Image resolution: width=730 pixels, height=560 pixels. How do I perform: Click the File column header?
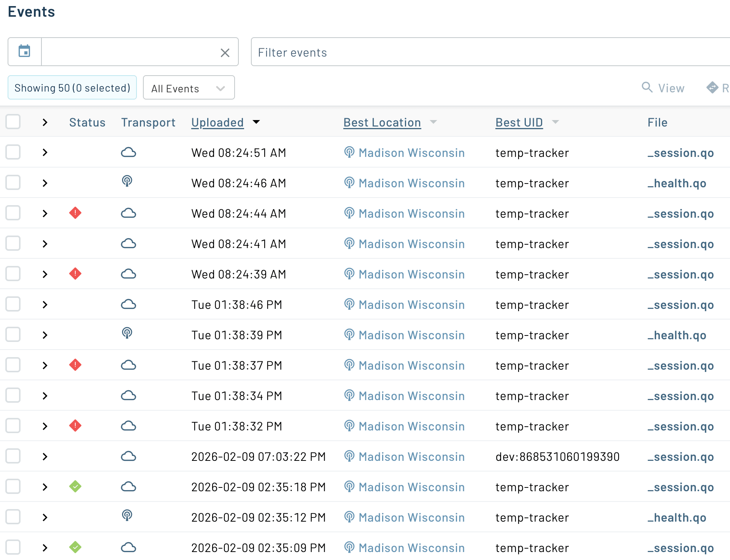pyautogui.click(x=657, y=122)
